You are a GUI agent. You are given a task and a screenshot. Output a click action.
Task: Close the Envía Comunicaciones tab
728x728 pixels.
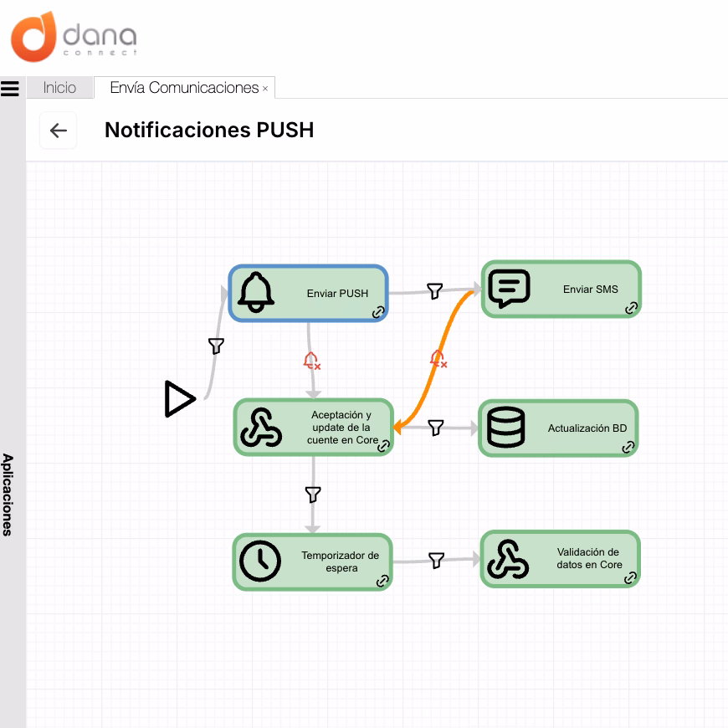[265, 89]
